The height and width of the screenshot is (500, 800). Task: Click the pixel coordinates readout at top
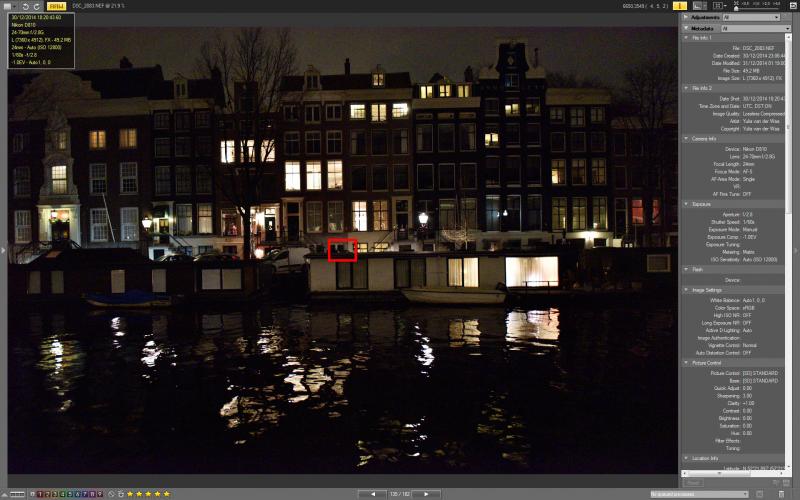point(645,6)
